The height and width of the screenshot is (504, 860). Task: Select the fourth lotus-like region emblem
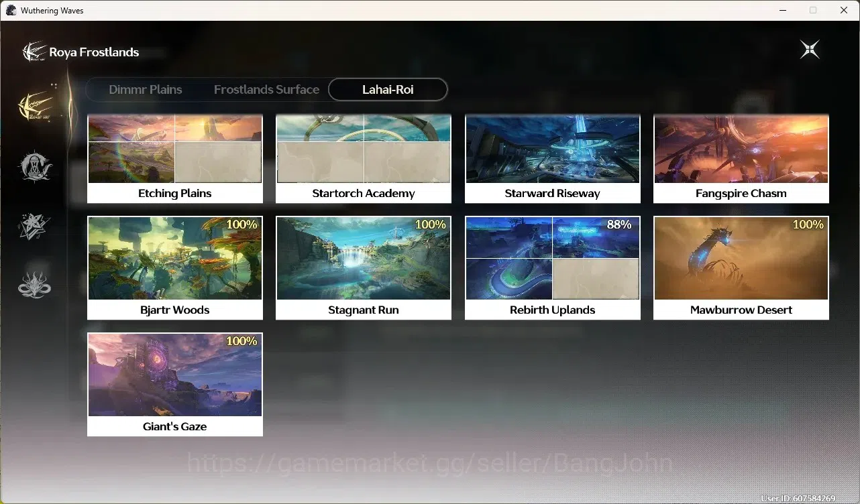pos(35,285)
